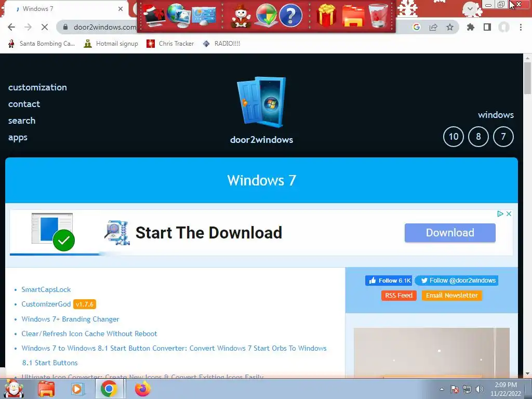This screenshot has width=532, height=399.
Task: Toggle the Chrome side panel icon
Action: click(x=487, y=27)
